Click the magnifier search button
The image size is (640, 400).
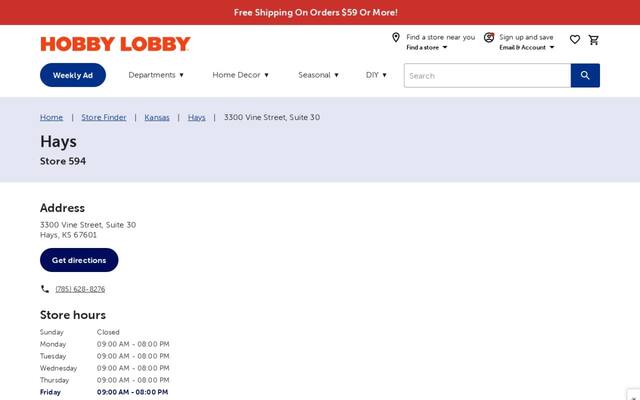[585, 76]
